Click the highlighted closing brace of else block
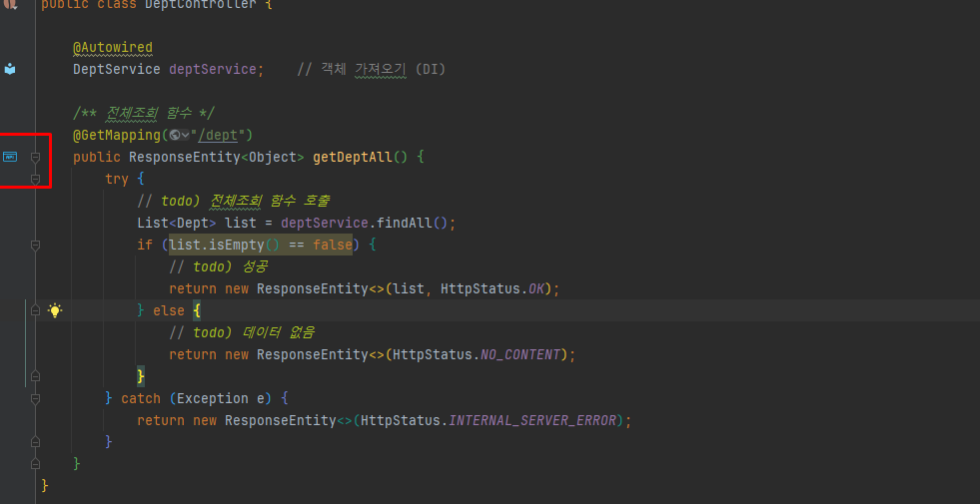The width and height of the screenshot is (980, 504). 141,376
